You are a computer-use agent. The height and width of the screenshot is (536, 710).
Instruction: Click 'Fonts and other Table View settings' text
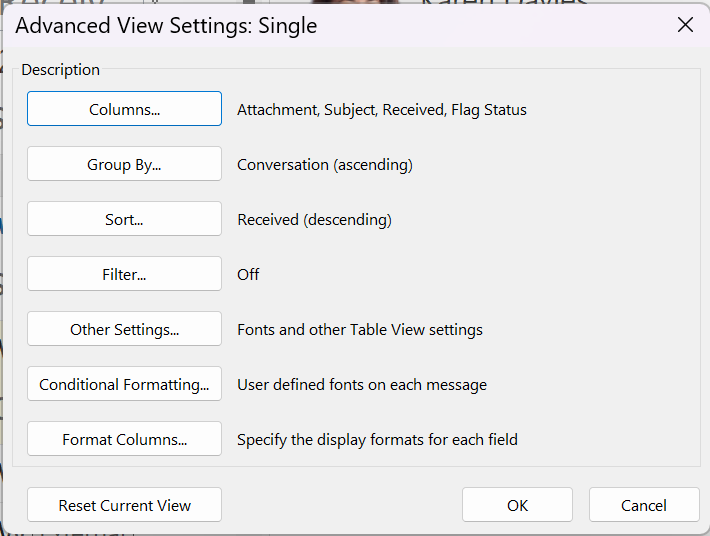pyautogui.click(x=360, y=330)
